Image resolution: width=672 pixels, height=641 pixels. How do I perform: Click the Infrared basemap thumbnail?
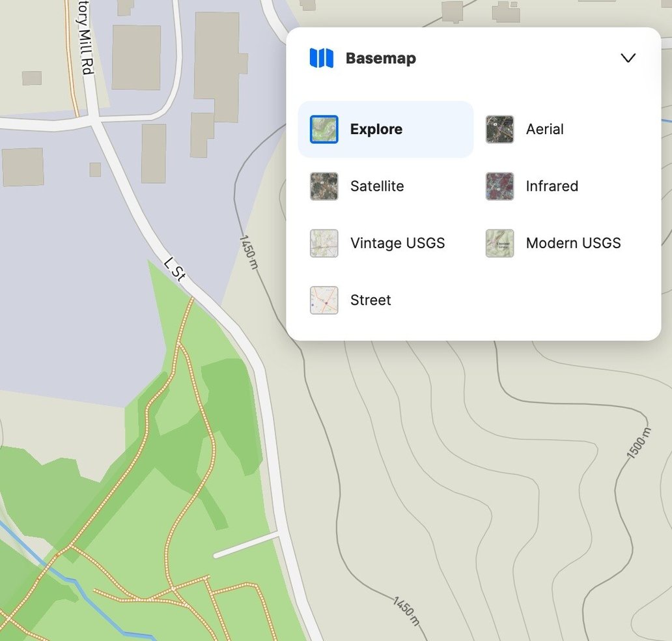coord(499,186)
